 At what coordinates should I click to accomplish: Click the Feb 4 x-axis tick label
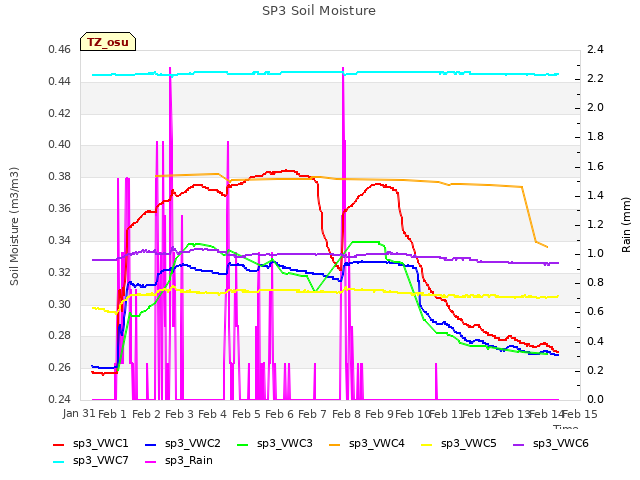coord(212,414)
